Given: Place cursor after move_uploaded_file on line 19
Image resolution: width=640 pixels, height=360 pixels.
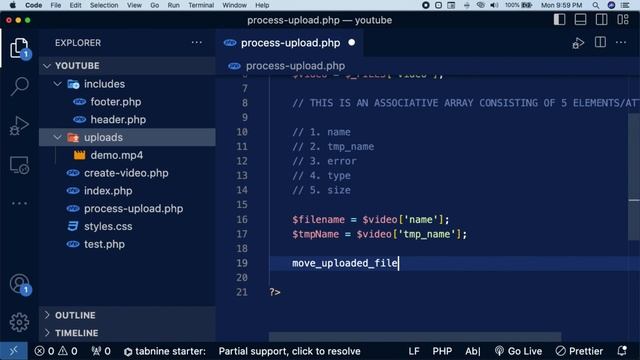Looking at the screenshot, I should pos(398,263).
